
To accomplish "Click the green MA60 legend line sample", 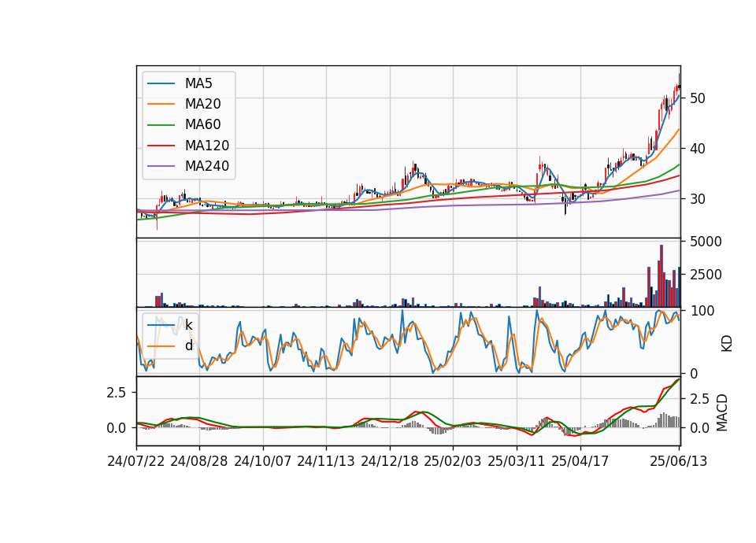I will [161, 125].
